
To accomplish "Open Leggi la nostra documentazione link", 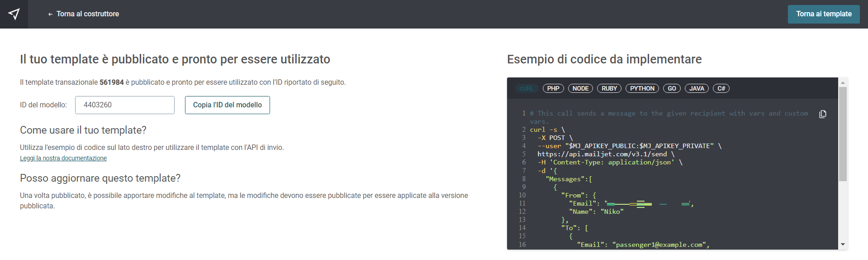I will click(63, 158).
